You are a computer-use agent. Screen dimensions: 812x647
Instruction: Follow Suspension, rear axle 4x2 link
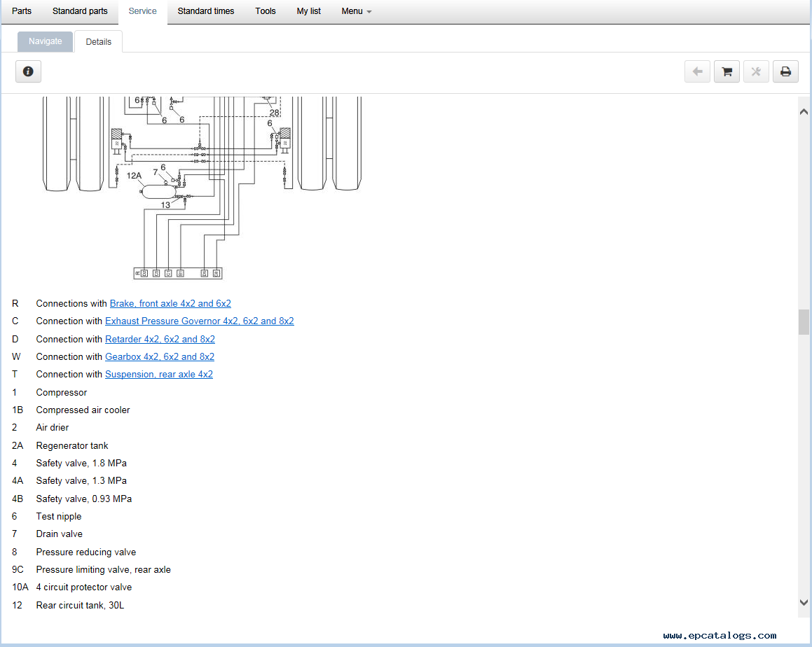[159, 375]
